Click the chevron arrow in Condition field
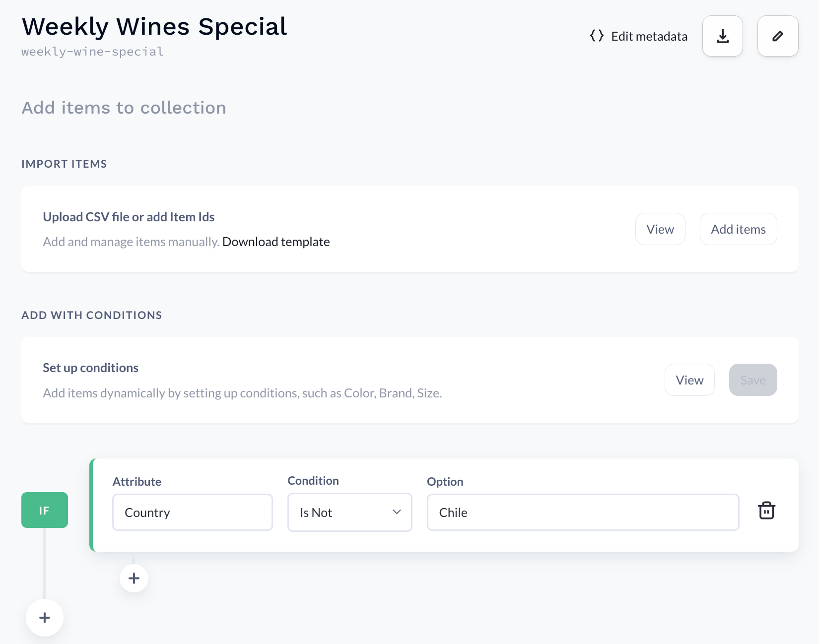This screenshot has height=644, width=819. pos(396,512)
